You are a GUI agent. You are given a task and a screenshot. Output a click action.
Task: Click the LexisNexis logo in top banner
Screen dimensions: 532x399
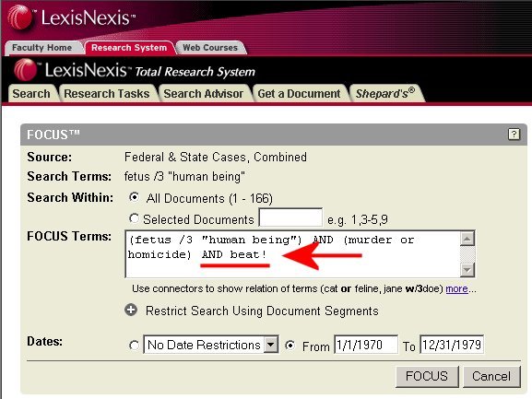[71, 17]
